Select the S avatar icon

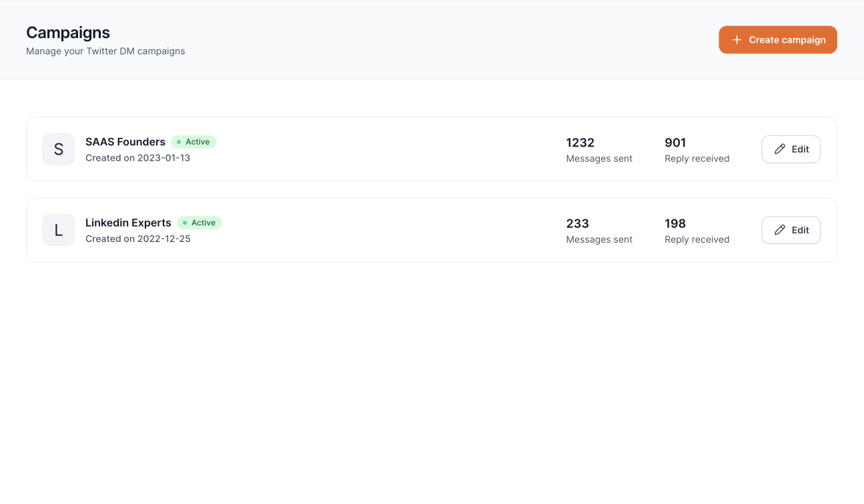(x=59, y=149)
